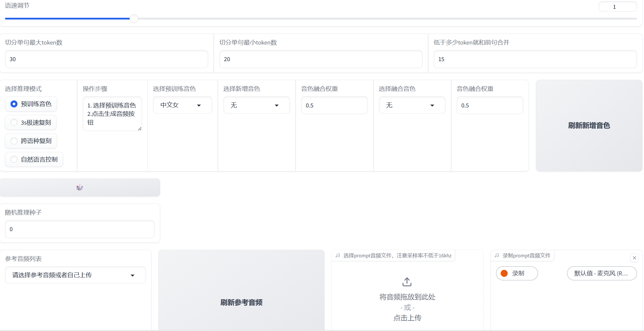The height and width of the screenshot is (331, 644).
Task: Click the 参考音频列表 label
Action: tap(23, 259)
